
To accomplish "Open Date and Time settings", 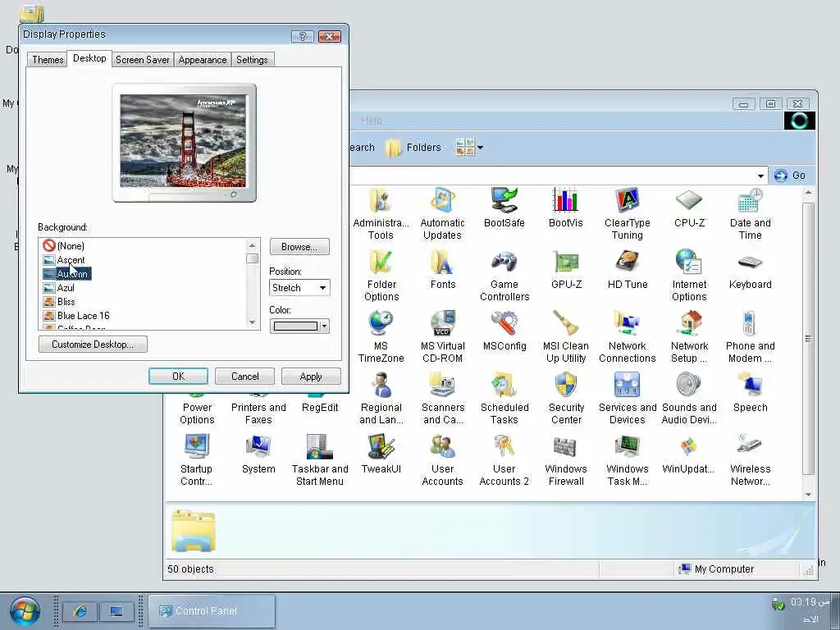I will [750, 214].
